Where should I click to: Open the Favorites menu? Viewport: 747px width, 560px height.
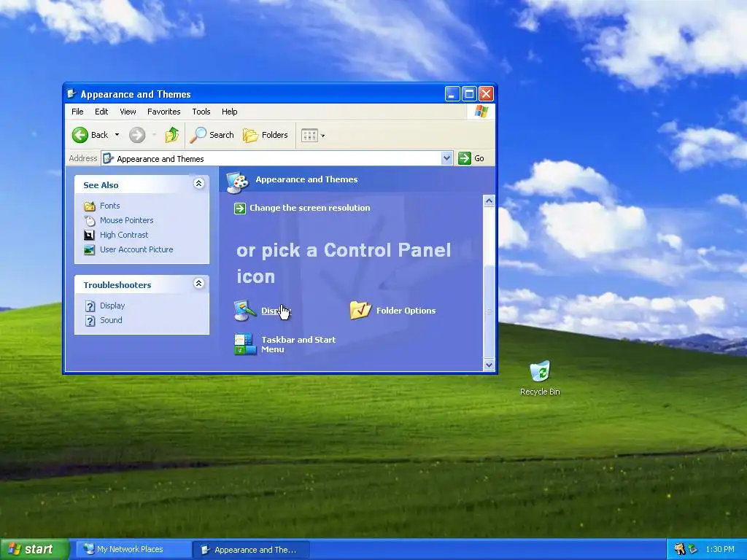click(164, 112)
